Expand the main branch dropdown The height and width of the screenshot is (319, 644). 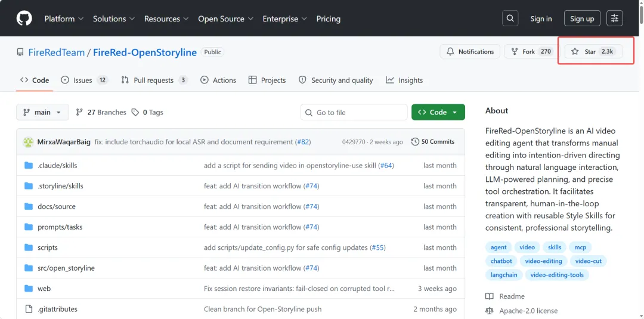(x=42, y=112)
